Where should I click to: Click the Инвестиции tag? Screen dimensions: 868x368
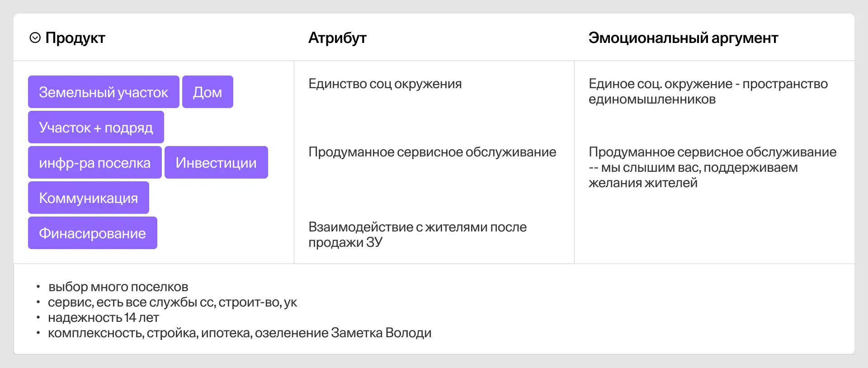coord(216,163)
